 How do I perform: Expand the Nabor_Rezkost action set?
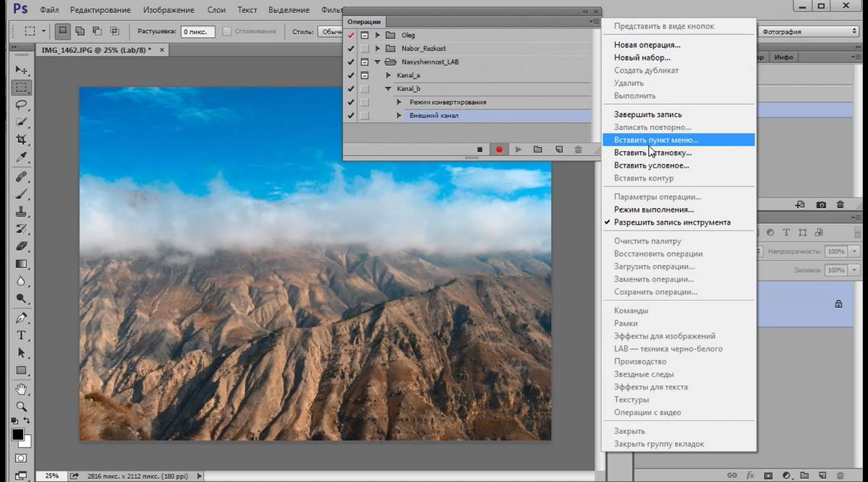click(x=378, y=48)
